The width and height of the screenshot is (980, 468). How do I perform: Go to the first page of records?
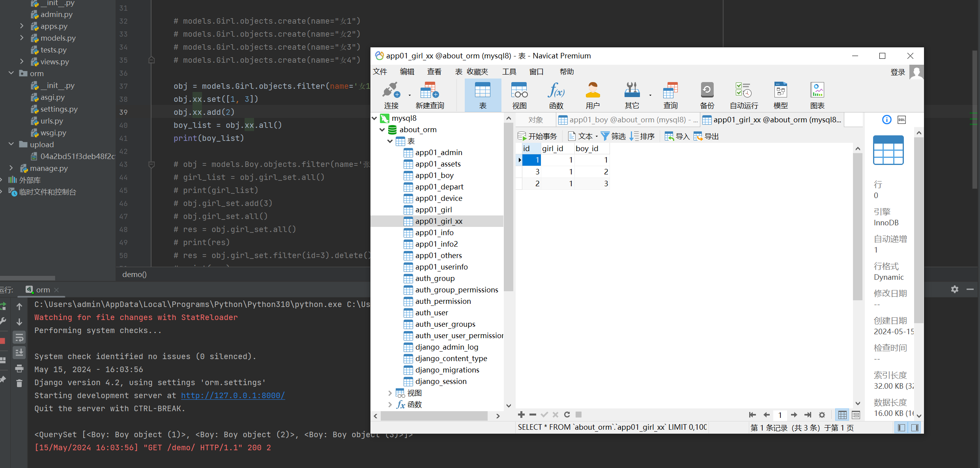click(752, 415)
